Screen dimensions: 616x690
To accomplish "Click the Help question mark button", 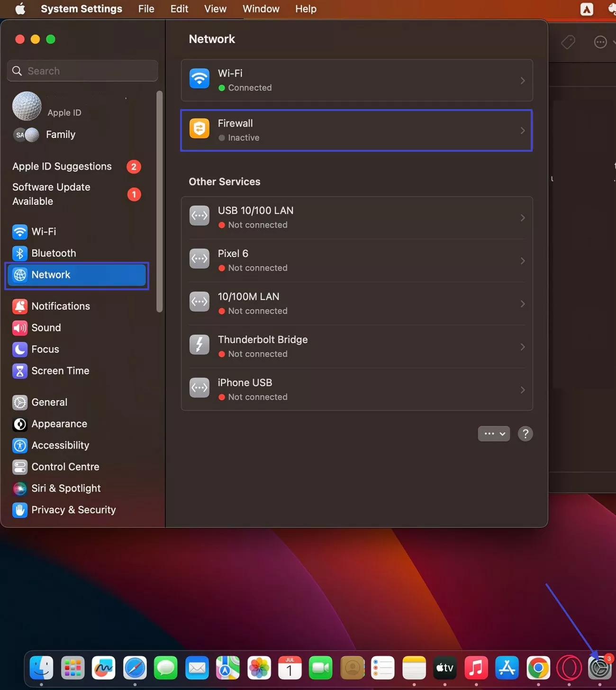I will click(525, 433).
